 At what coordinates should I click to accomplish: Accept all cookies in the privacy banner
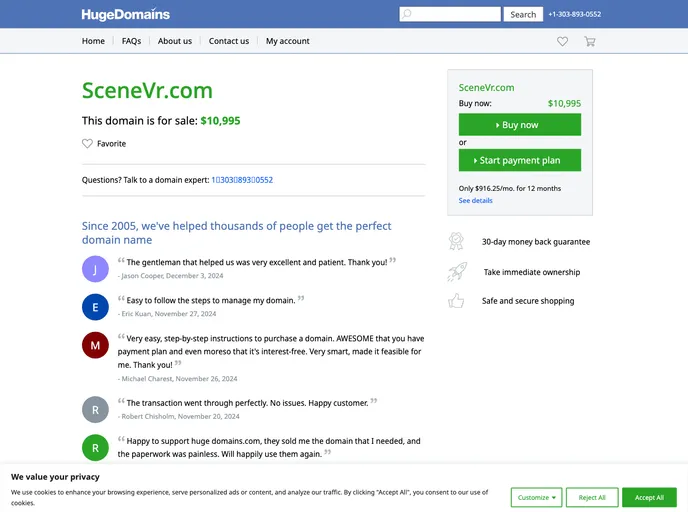tap(648, 497)
